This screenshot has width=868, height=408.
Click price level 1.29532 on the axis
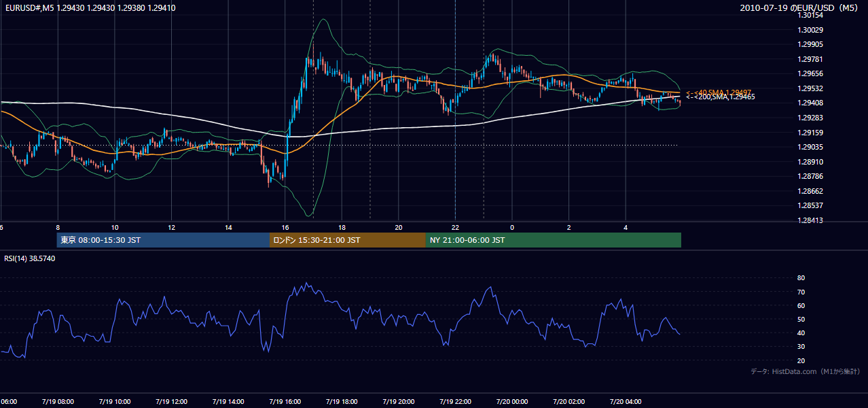click(x=810, y=88)
